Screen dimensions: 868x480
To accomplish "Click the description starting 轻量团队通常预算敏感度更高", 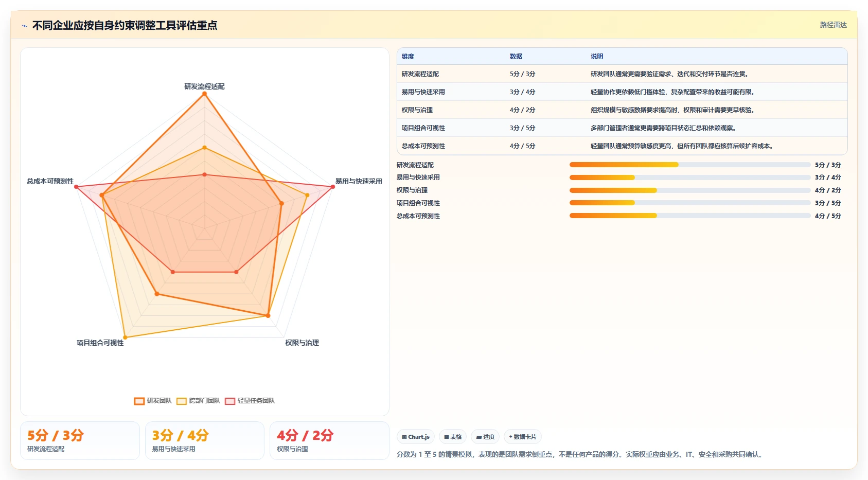I will pos(683,146).
